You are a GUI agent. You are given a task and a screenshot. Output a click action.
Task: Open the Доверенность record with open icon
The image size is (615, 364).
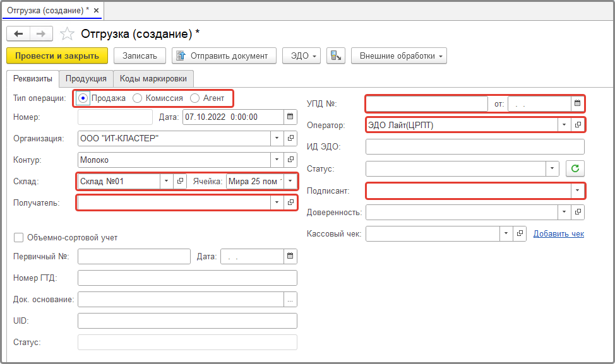578,212
